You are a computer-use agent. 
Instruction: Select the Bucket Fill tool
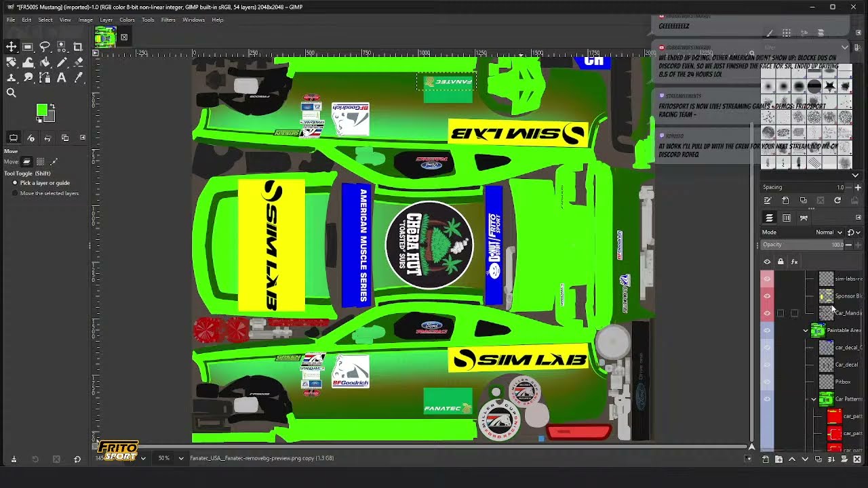[x=45, y=62]
